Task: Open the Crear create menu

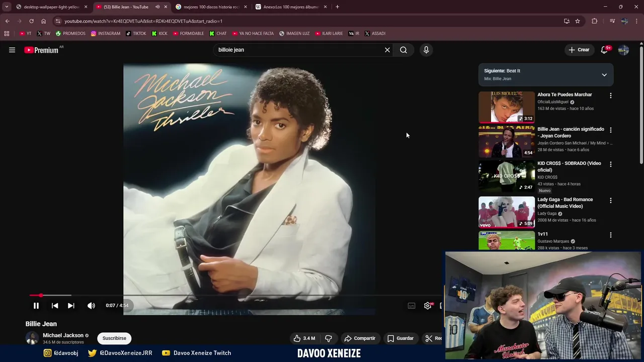Action: [x=579, y=50]
